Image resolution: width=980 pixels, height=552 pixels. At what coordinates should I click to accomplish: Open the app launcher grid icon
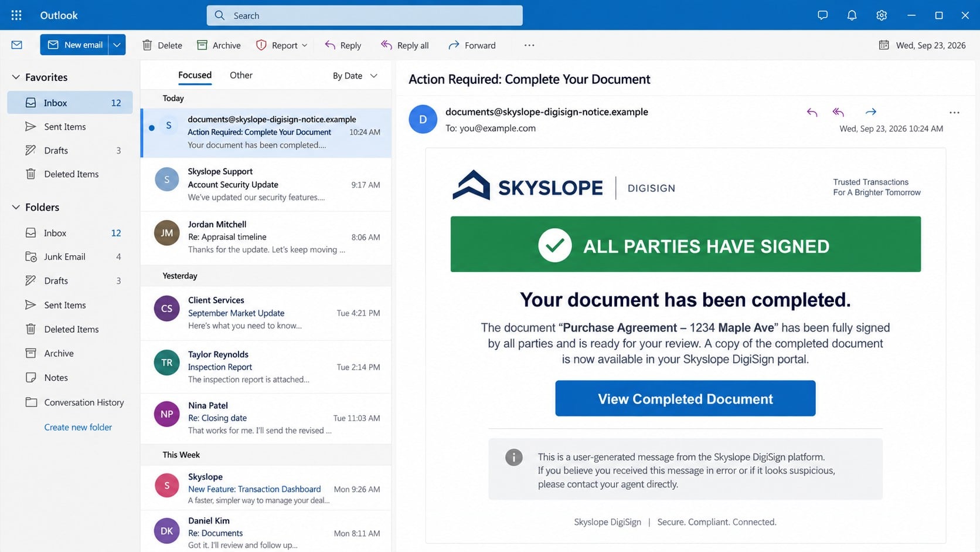coord(16,15)
